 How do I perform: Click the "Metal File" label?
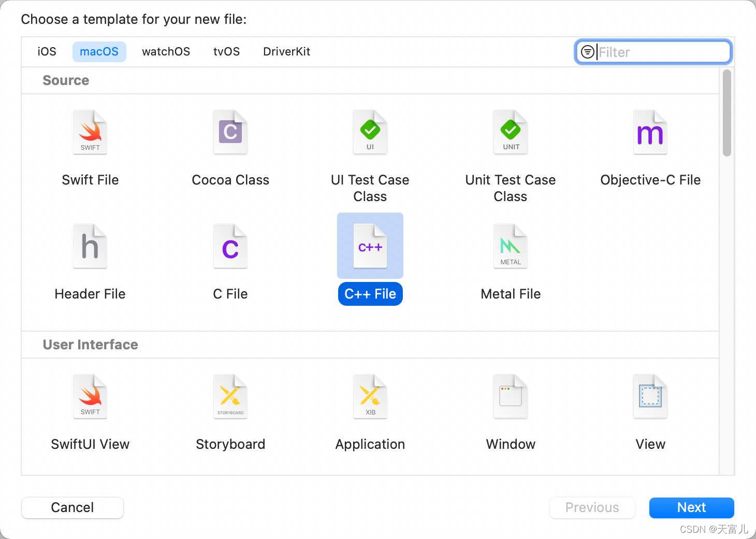pyautogui.click(x=511, y=294)
